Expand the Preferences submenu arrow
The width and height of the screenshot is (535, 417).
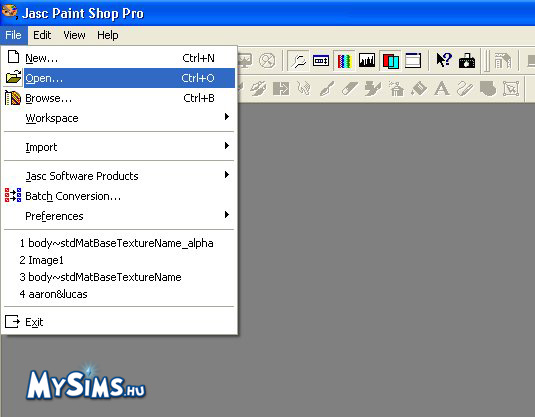[x=227, y=215]
